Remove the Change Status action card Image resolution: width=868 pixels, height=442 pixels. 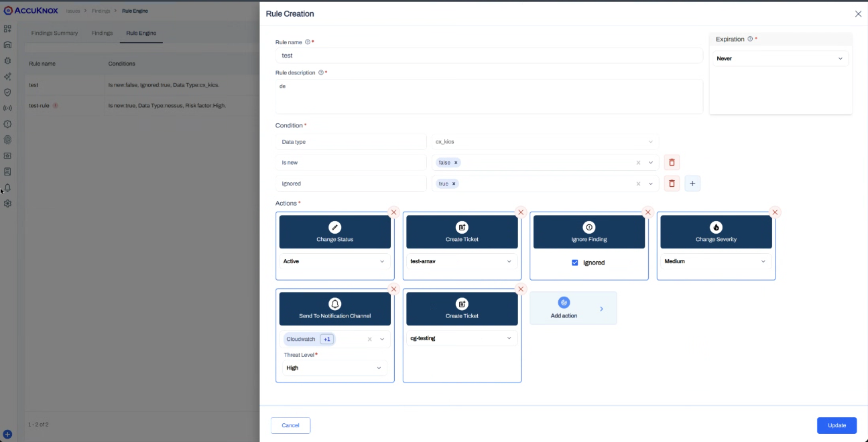click(x=393, y=212)
